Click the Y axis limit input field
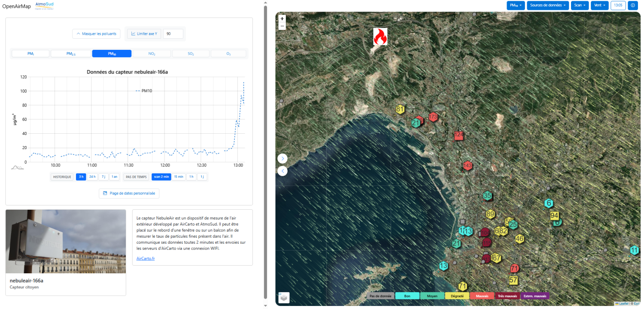644x309 pixels. pyautogui.click(x=173, y=34)
